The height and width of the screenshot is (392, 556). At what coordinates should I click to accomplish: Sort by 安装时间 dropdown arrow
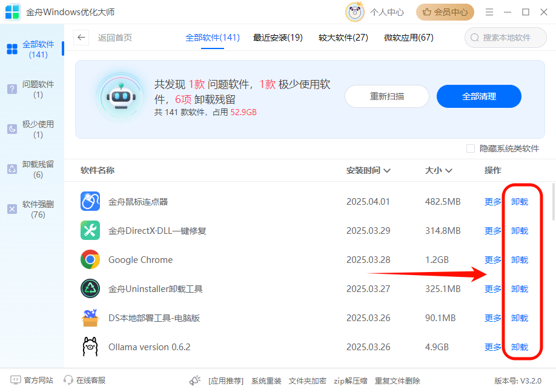click(387, 171)
